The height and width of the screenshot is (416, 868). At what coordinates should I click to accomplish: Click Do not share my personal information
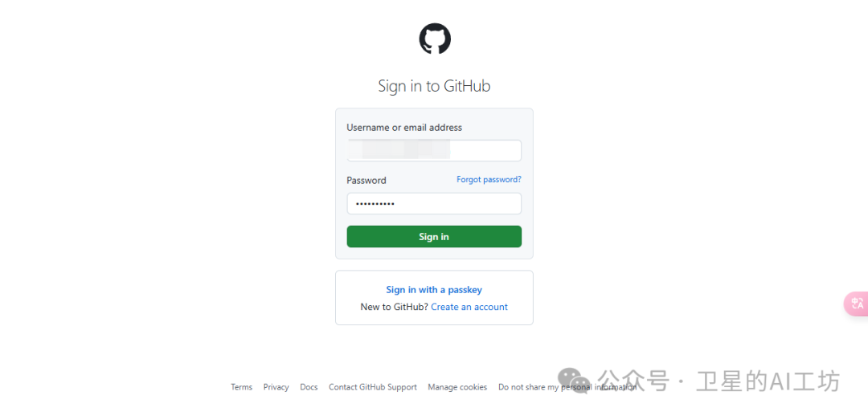point(567,387)
